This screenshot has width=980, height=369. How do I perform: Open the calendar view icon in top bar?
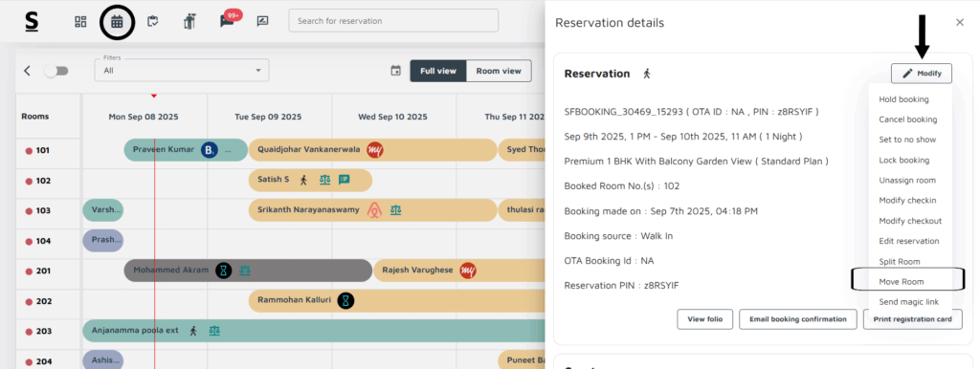pos(117,22)
